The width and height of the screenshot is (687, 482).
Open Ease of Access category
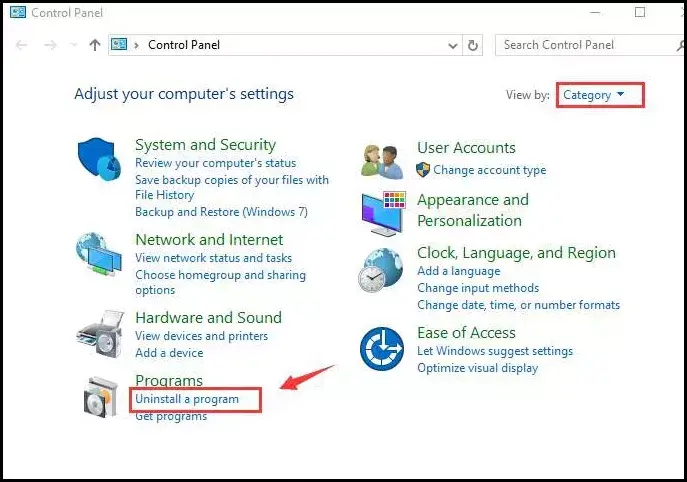click(x=467, y=333)
